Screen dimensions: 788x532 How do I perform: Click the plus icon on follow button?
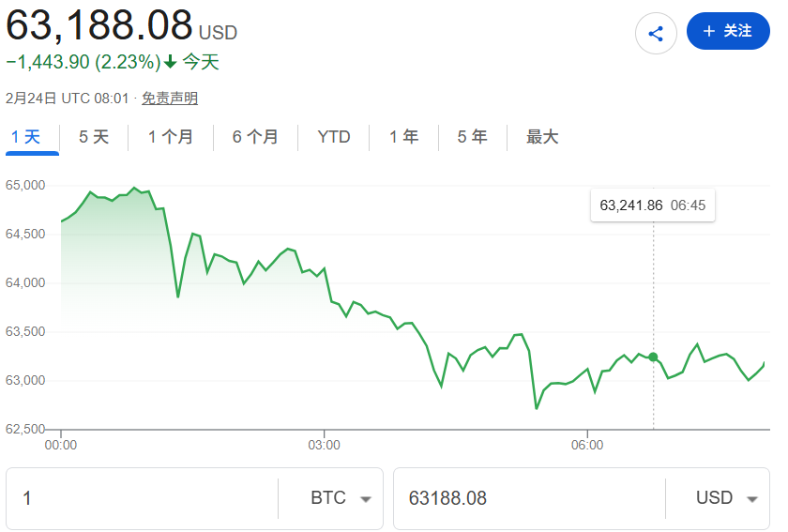(x=708, y=31)
